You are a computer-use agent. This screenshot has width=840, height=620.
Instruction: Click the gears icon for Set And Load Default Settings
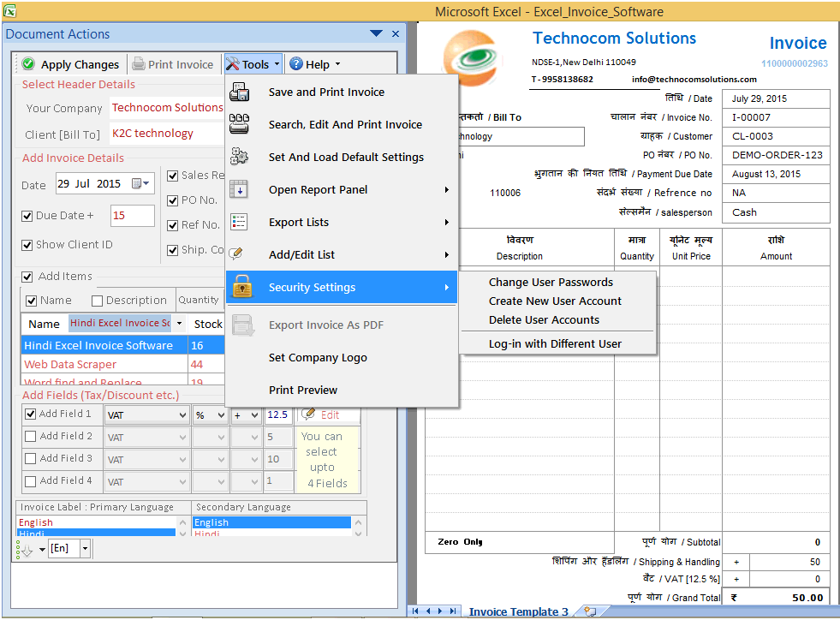[x=241, y=157]
